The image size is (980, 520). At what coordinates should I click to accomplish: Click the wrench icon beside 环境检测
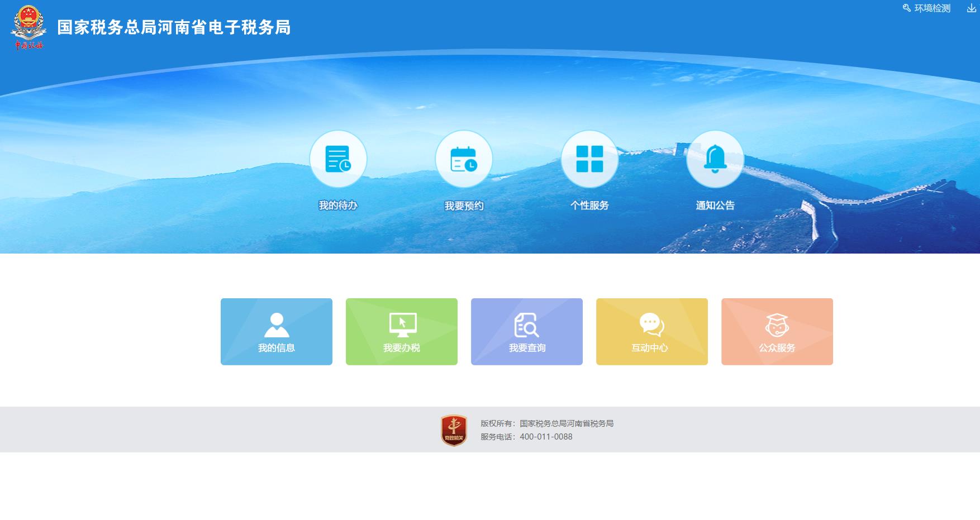tap(907, 8)
